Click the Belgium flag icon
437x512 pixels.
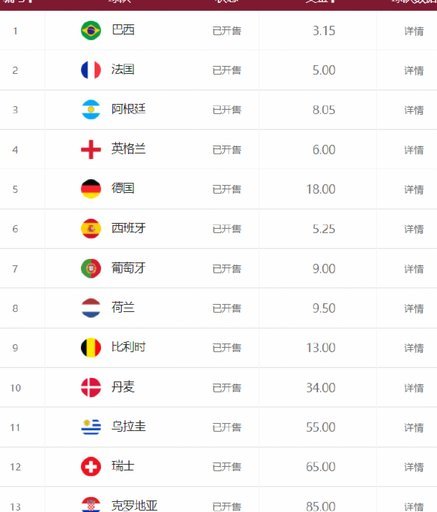[91, 348]
